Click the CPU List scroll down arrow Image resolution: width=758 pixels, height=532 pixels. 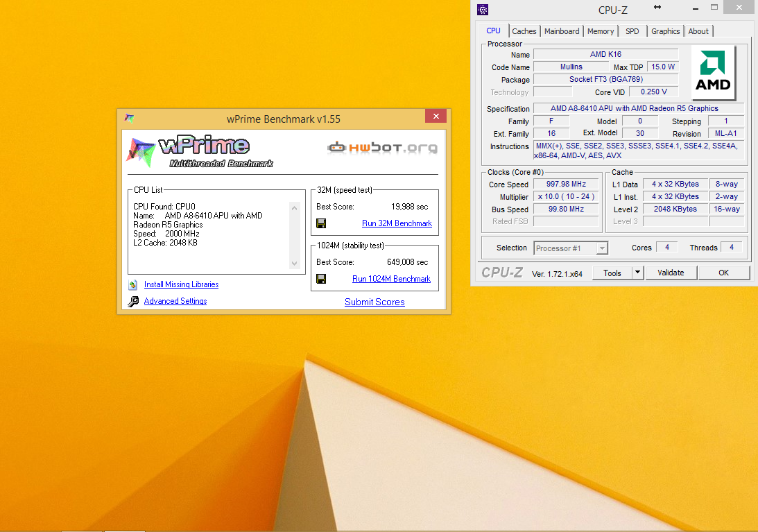[295, 264]
